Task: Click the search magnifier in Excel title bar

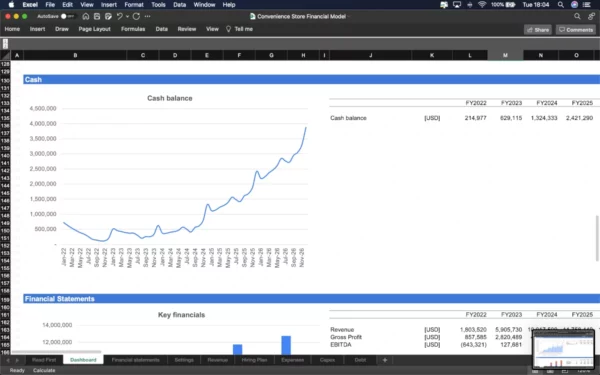Action: pyautogui.click(x=577, y=16)
